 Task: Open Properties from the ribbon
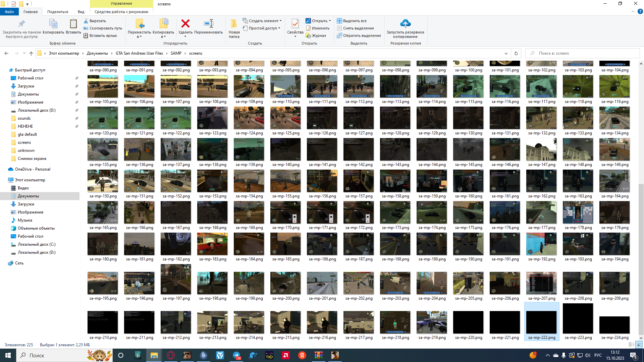295,24
